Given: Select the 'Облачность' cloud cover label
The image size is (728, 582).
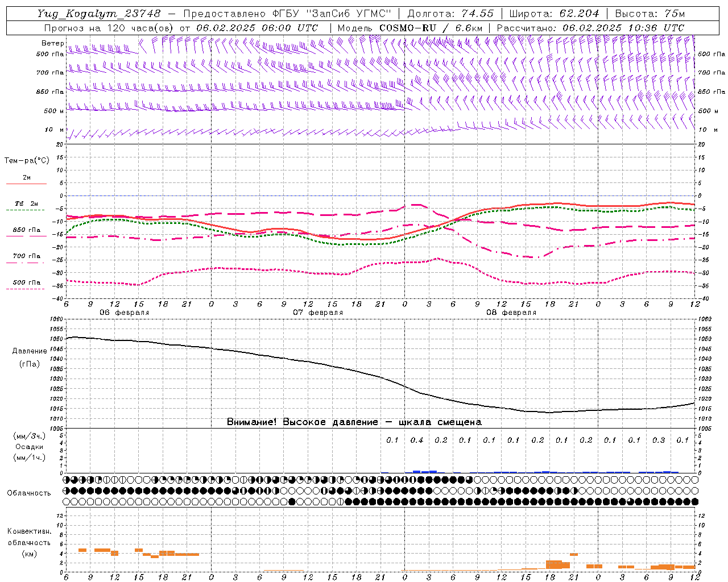Looking at the screenshot, I should (x=29, y=493).
